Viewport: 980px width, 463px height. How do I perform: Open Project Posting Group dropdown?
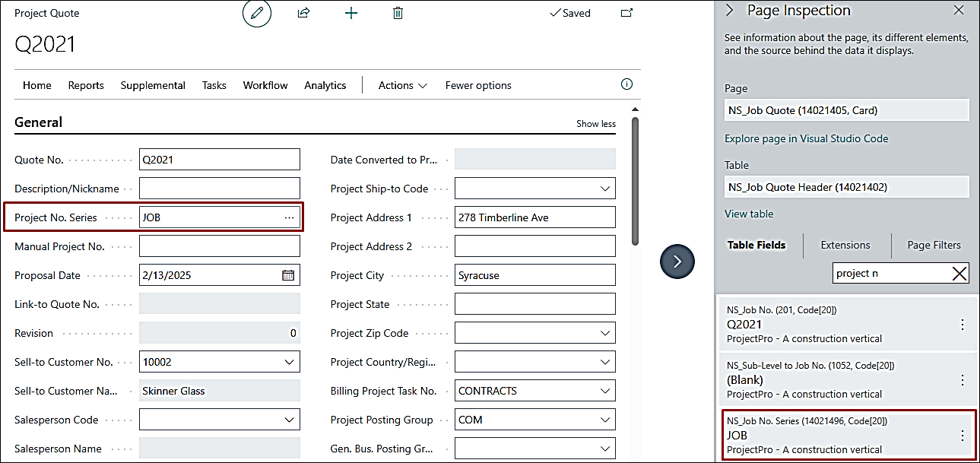pos(605,420)
